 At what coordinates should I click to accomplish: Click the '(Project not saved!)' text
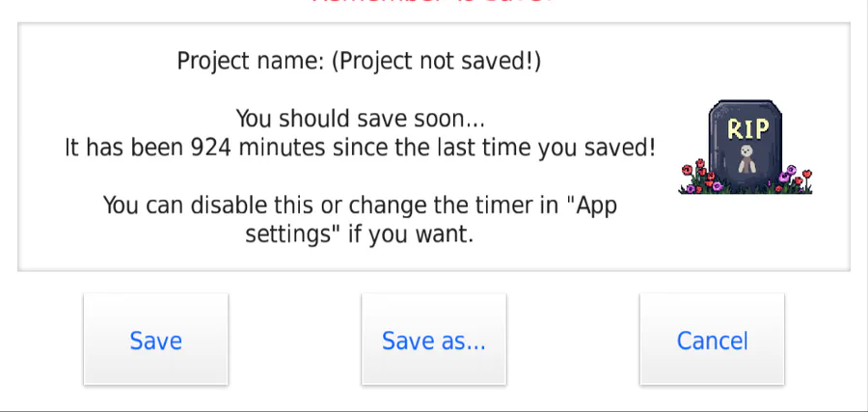pyautogui.click(x=436, y=62)
